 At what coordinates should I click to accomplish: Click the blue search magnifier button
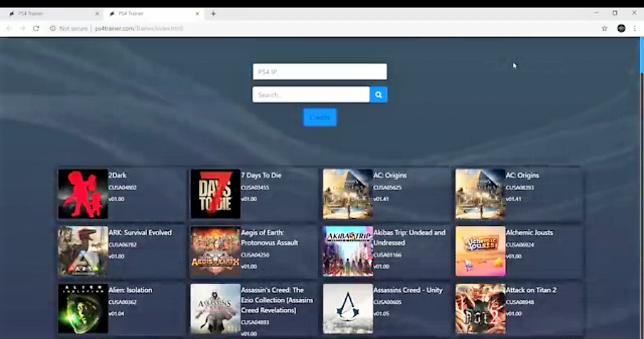(378, 94)
